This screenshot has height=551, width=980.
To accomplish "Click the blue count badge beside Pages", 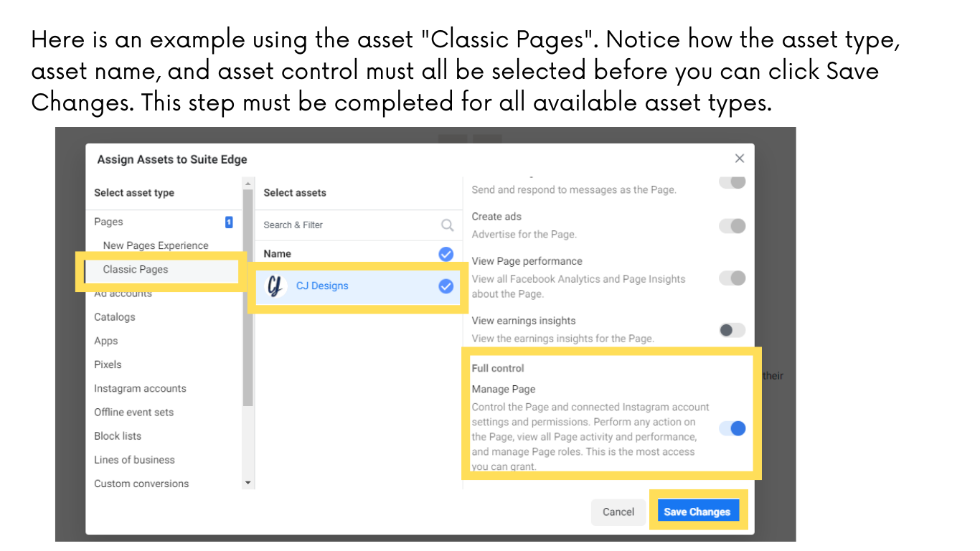I will coord(229,222).
